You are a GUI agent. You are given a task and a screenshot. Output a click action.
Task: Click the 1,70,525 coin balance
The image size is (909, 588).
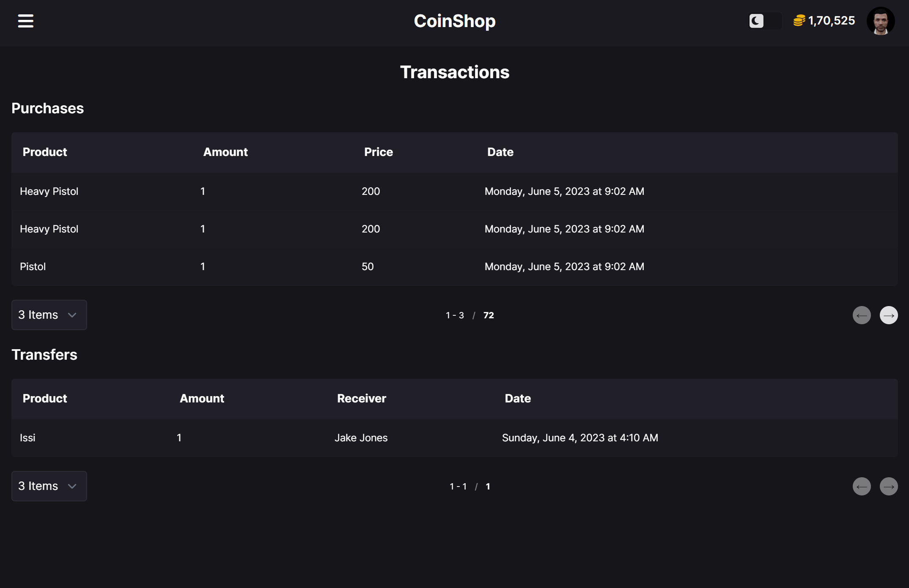(832, 21)
